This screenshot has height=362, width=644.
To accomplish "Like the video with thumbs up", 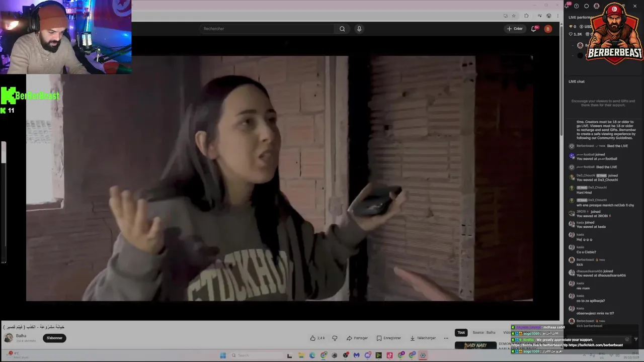I will click(x=317, y=338).
